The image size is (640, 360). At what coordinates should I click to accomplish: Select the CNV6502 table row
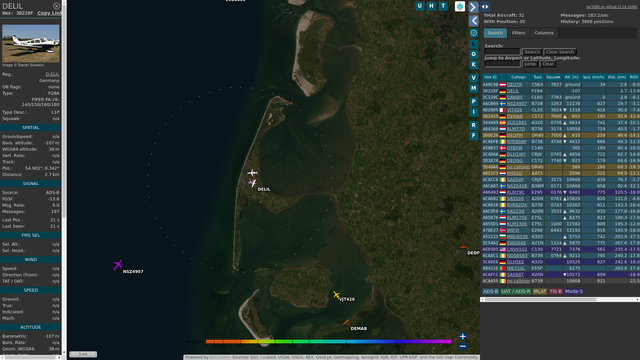point(560,249)
